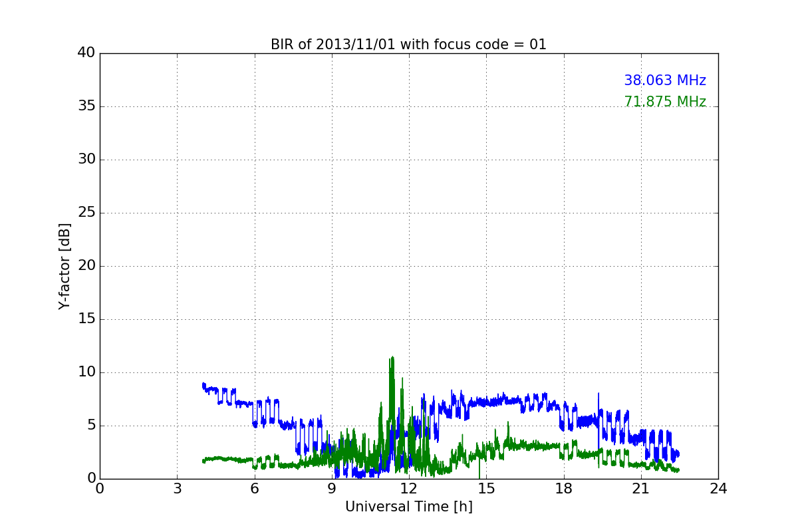798x532 pixels.
Task: Select the blue 38.063 MHz legend label
Action: [665, 80]
